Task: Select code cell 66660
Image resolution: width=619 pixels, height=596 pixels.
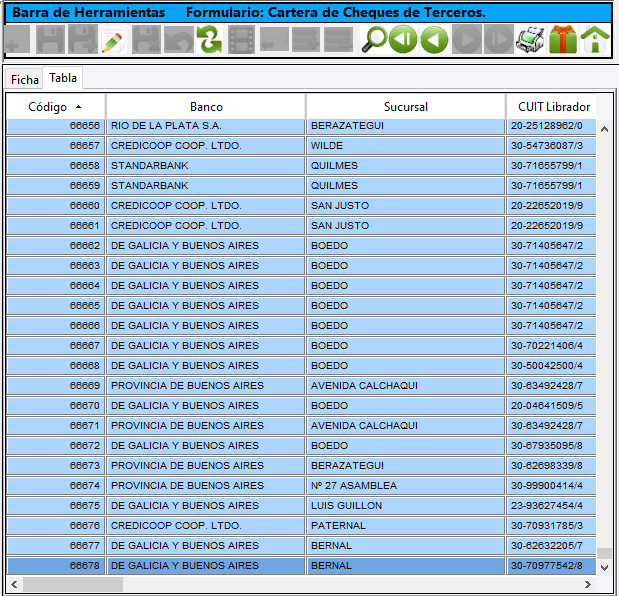Action: tap(56, 206)
